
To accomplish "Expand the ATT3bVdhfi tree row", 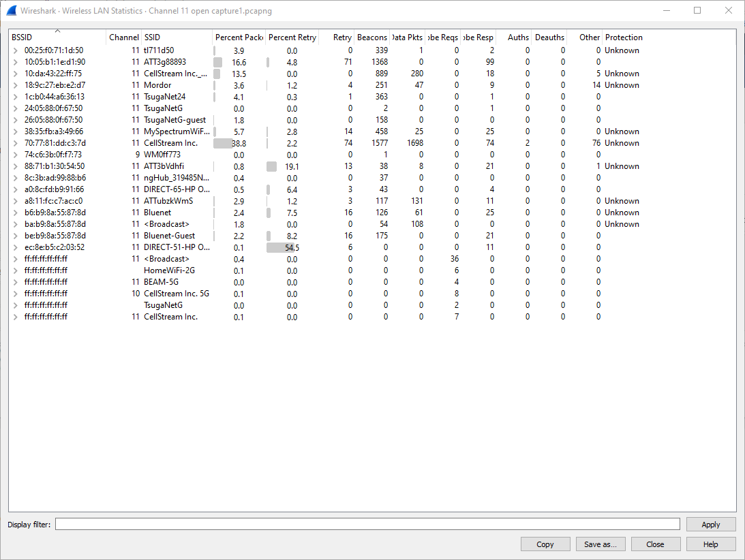I will [15, 166].
